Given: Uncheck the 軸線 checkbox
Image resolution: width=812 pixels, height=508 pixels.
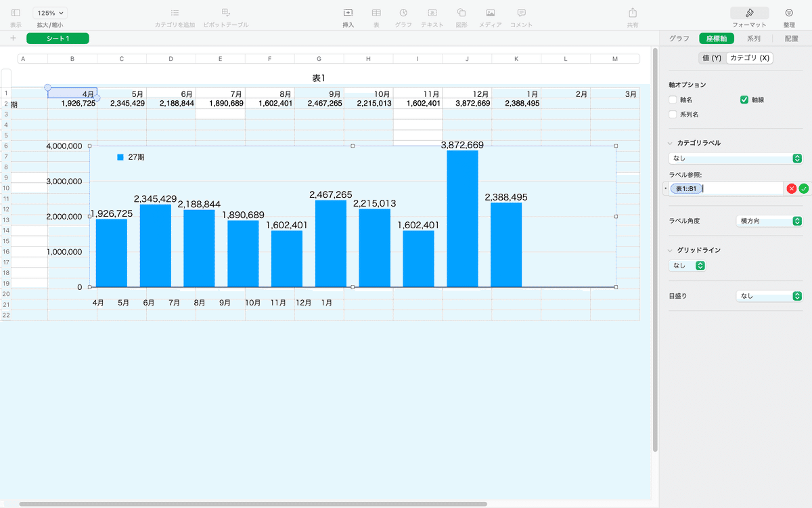Looking at the screenshot, I should (x=744, y=100).
